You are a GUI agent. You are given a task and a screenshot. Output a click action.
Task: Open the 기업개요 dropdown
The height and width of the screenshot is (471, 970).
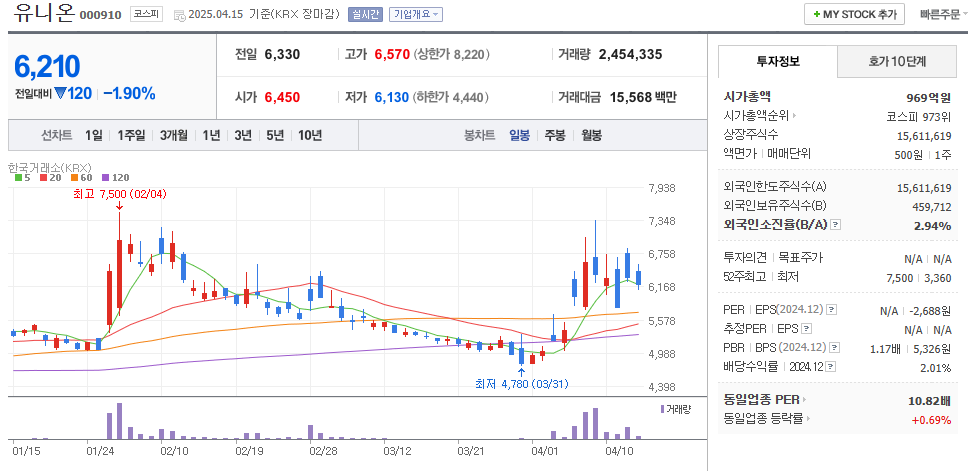coord(416,14)
